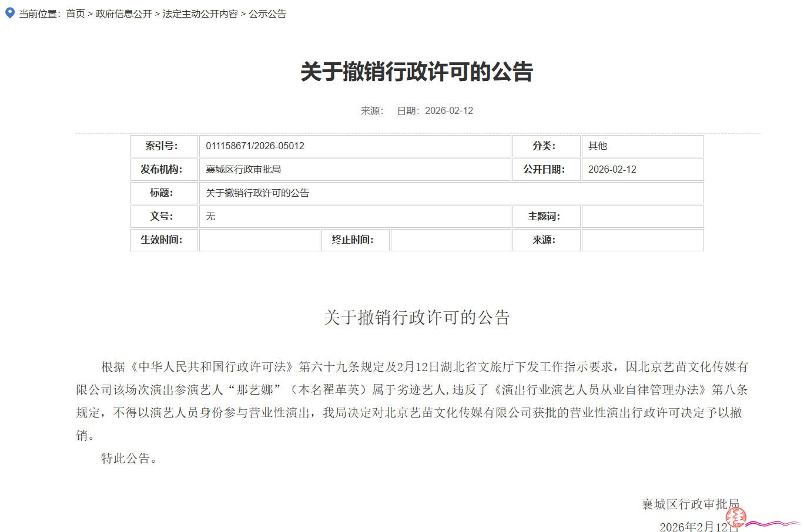This screenshot has height=532, width=804.
Task: Click the empty 主题词 cell
Action: (x=642, y=217)
